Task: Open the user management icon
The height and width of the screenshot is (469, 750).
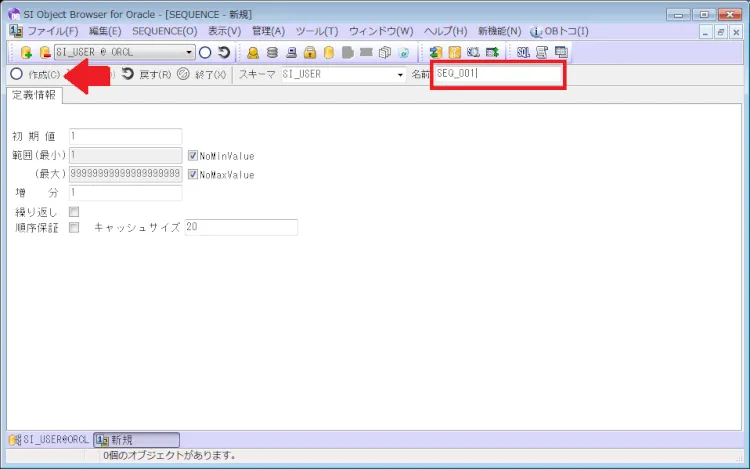Action: [x=253, y=52]
